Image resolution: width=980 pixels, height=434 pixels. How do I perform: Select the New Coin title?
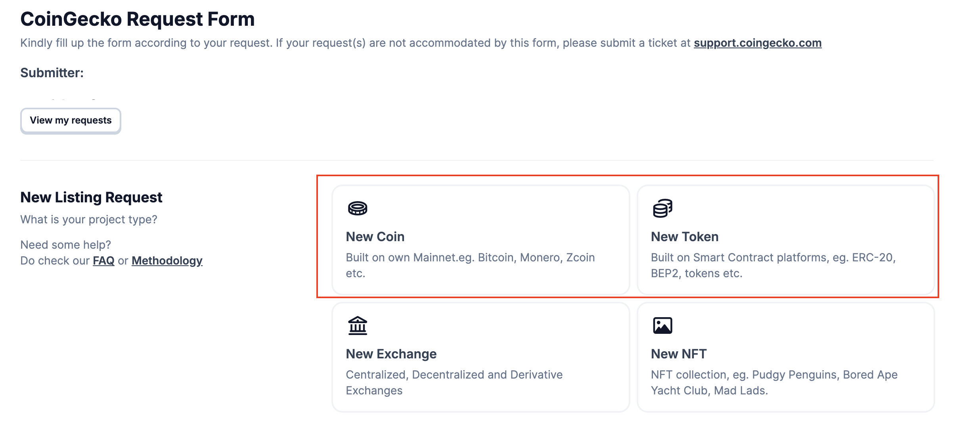tap(375, 236)
